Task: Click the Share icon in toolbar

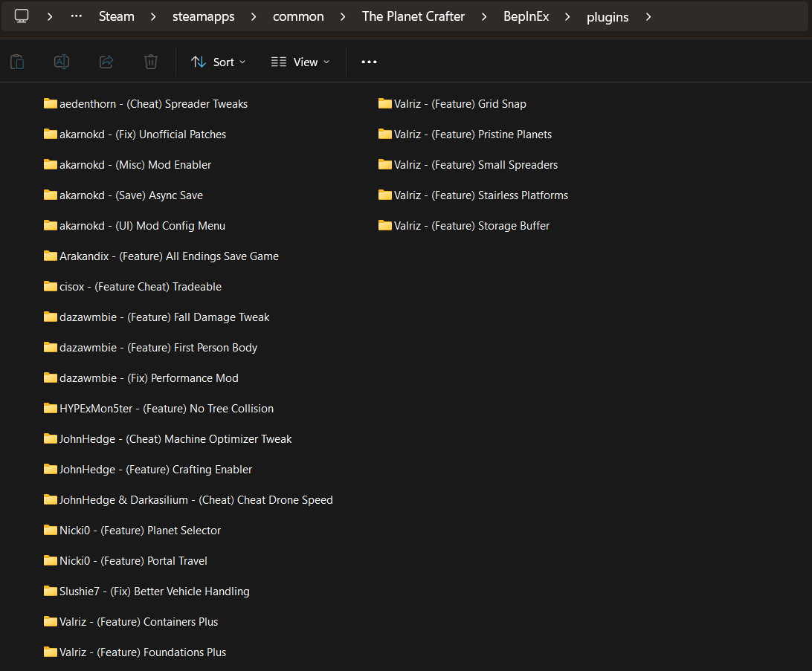Action: [106, 62]
